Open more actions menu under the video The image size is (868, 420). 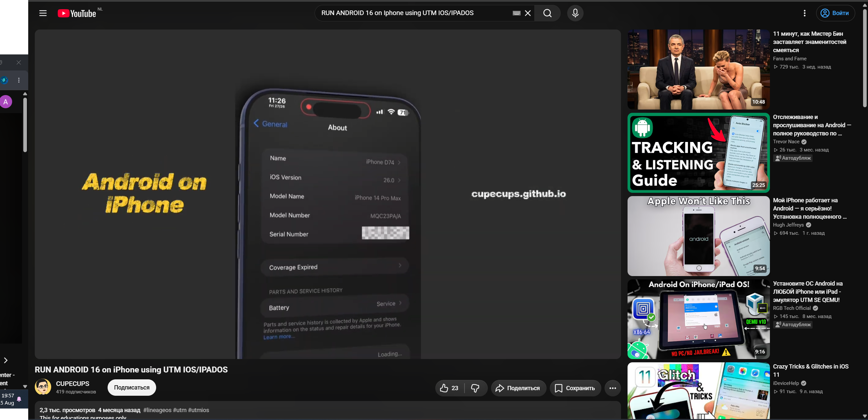[612, 388]
